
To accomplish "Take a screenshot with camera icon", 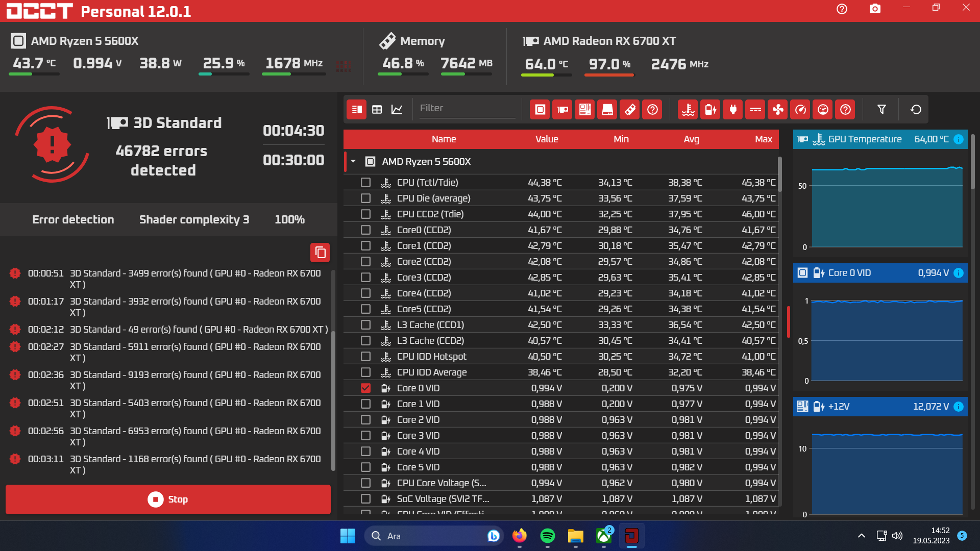I will point(875,9).
